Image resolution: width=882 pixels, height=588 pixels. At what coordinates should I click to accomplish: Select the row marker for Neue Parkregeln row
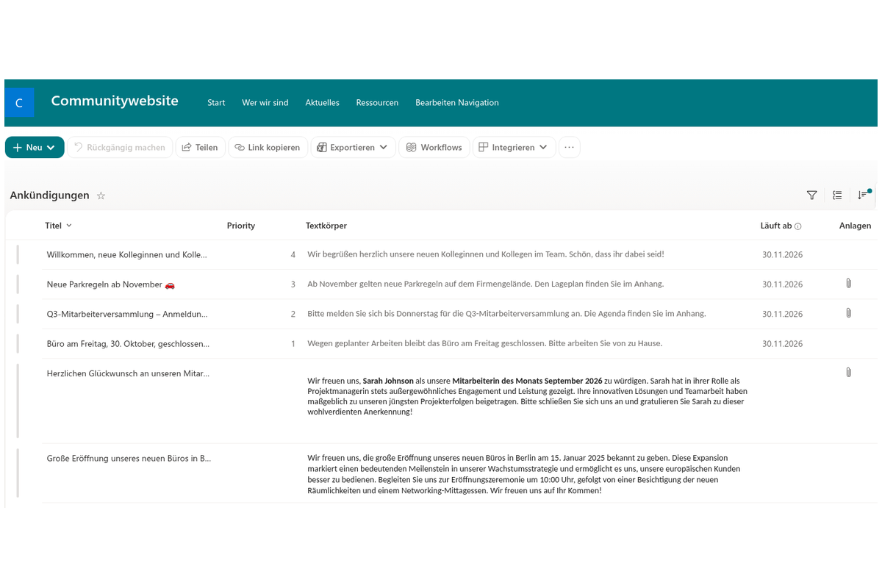coord(18,284)
